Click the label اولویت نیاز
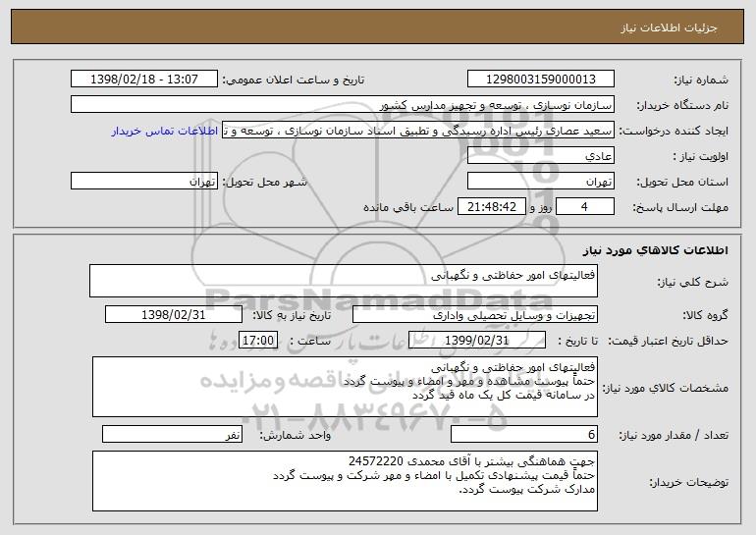 pos(701,156)
